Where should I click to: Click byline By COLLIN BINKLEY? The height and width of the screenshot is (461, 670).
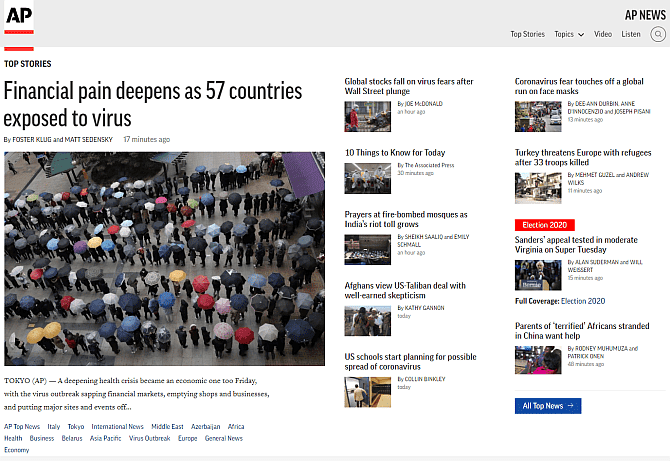point(421,379)
